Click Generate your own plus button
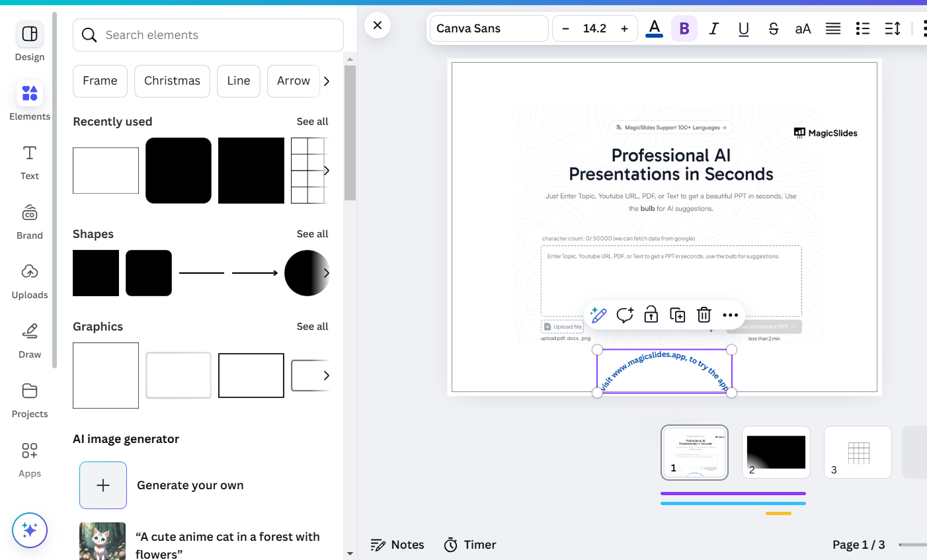Screen dimensions: 927x560 click(103, 485)
